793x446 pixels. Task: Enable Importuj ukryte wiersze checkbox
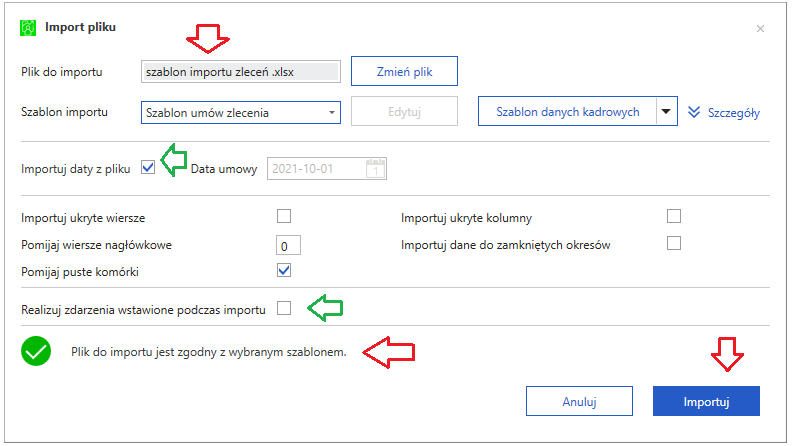tap(284, 216)
